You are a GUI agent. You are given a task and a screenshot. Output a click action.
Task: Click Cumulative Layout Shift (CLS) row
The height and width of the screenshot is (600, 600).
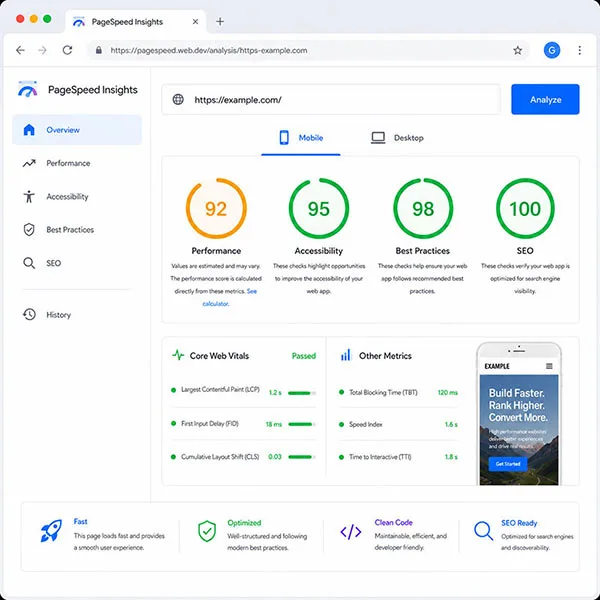[243, 457]
